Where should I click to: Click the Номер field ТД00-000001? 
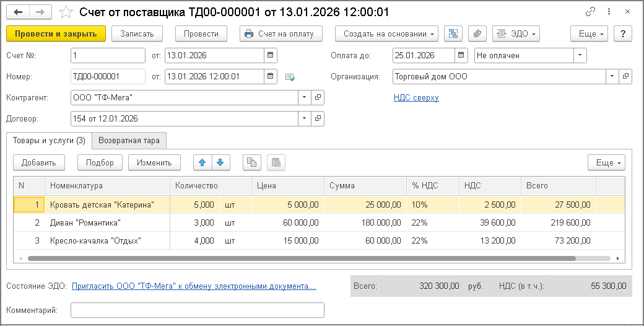[108, 76]
